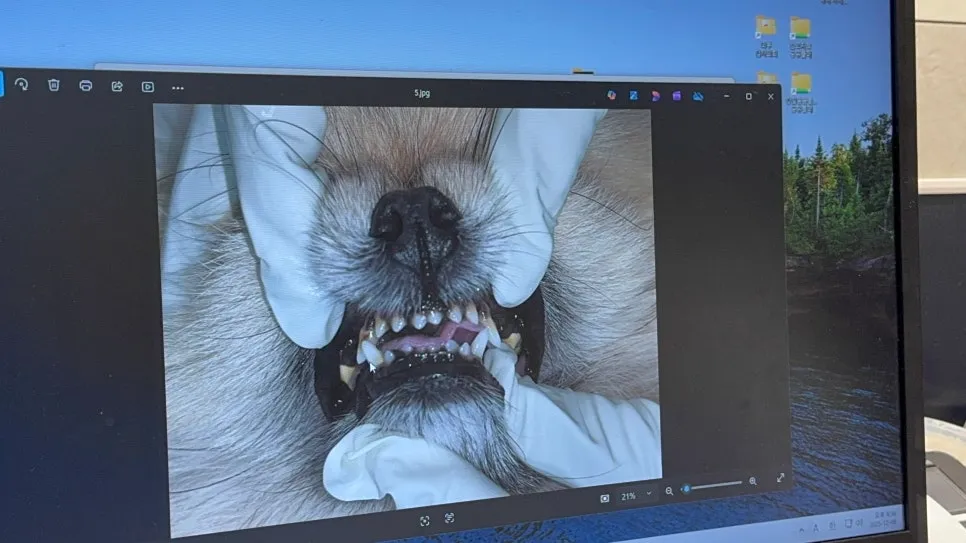Open the blue Clipchamp icon in title bar
This screenshot has width=966, height=543.
(x=633, y=96)
